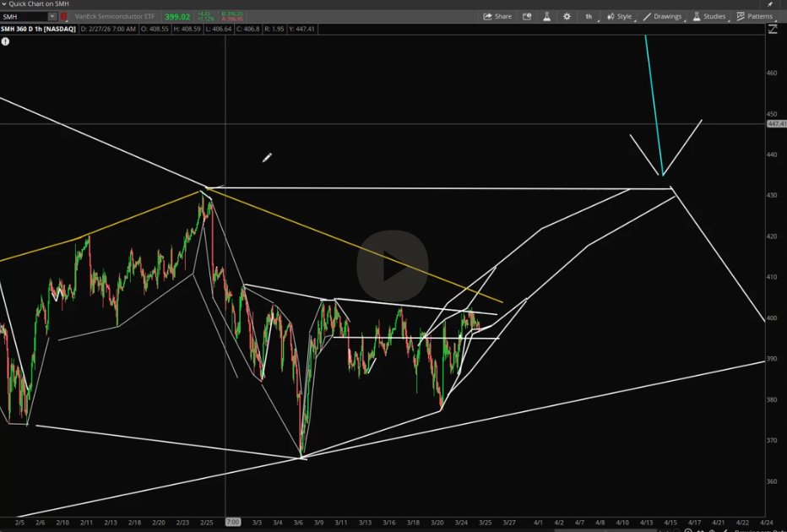Open the 1h timeframe dropdown

coord(589,16)
